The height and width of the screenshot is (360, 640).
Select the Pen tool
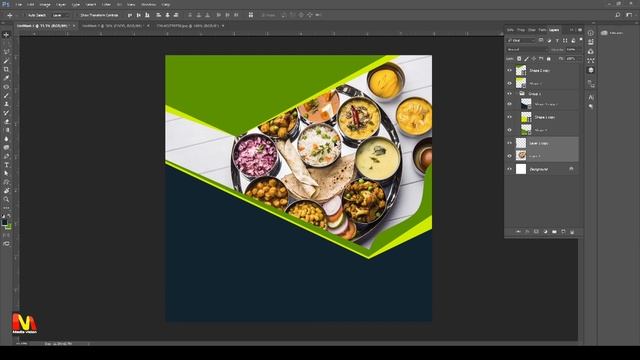6,156
